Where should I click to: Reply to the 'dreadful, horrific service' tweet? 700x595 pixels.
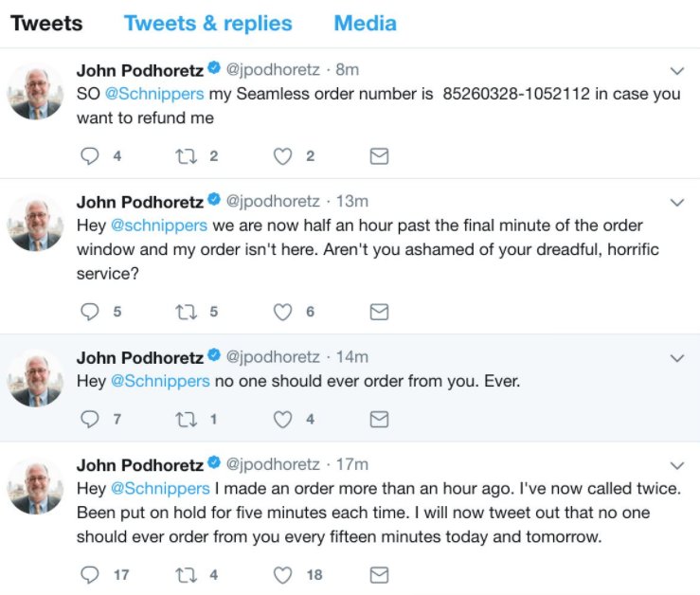(91, 312)
